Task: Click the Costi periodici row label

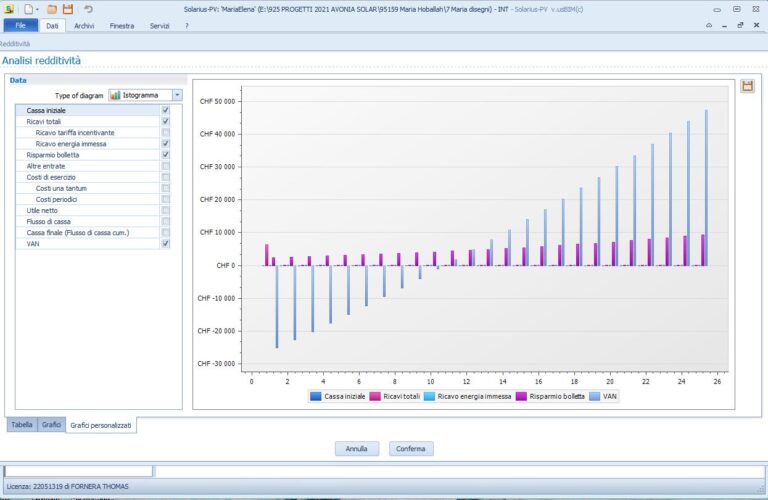Action: [56, 199]
